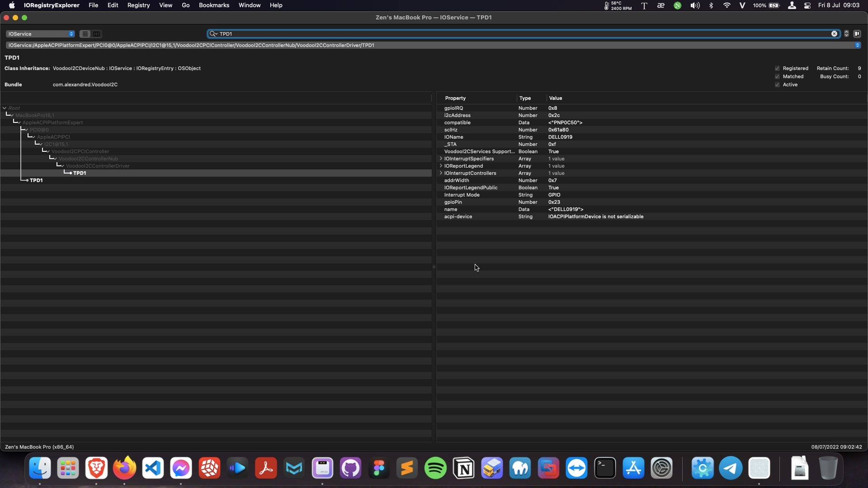Open the Registry menu

[x=138, y=5]
